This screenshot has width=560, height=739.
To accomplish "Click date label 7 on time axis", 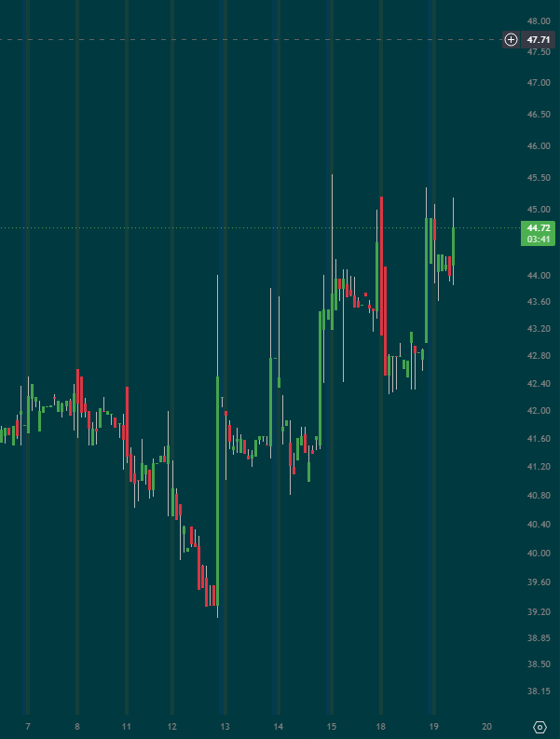I will pos(28,727).
